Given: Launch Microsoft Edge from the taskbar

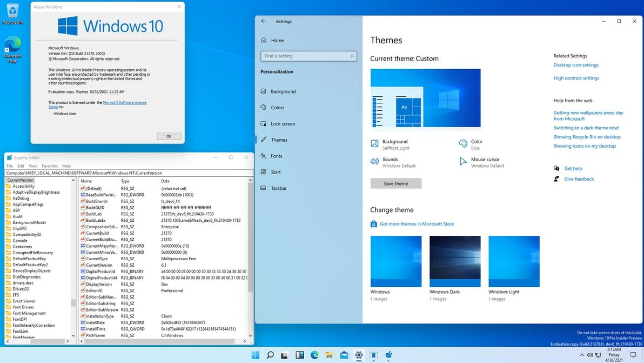Looking at the screenshot, I should coord(314,355).
